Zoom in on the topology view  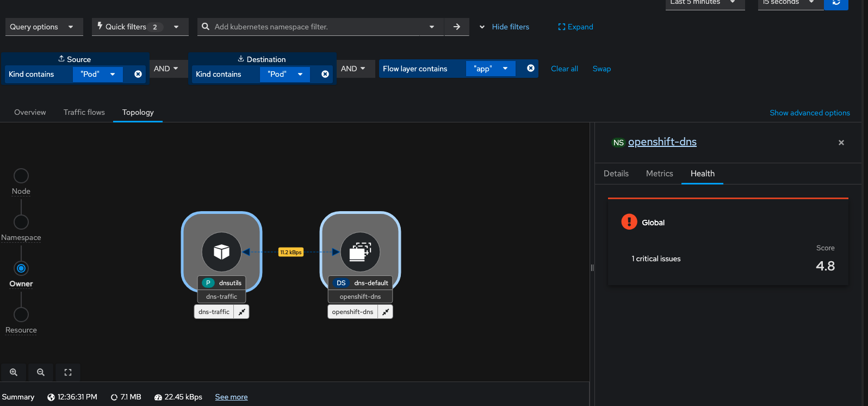14,372
